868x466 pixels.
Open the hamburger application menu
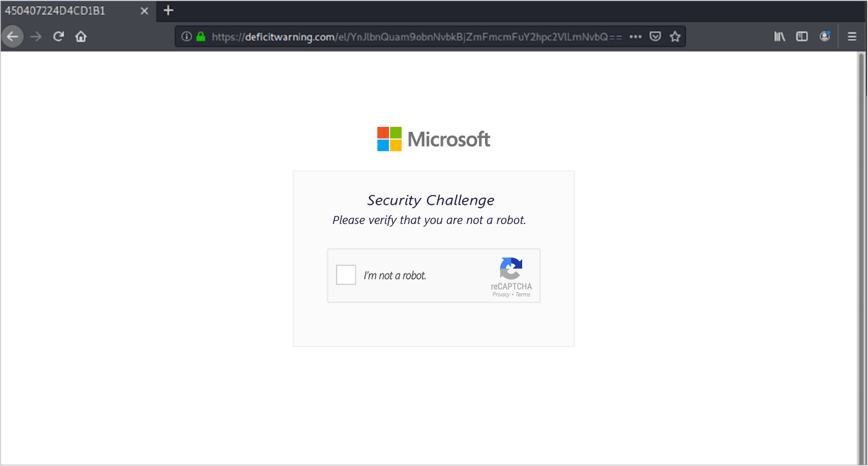tap(852, 37)
